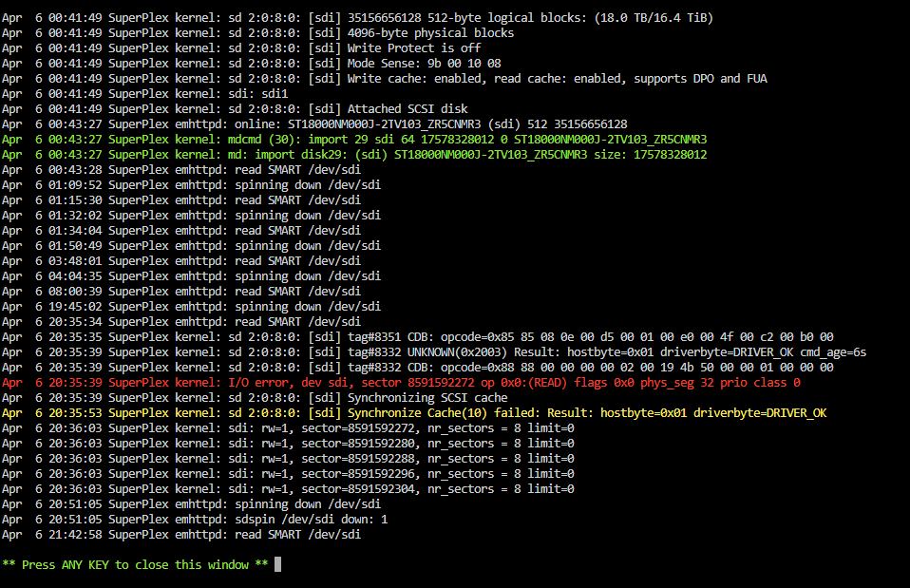Click the tag#8351 CDB opcode=0x85 line

click(x=418, y=336)
